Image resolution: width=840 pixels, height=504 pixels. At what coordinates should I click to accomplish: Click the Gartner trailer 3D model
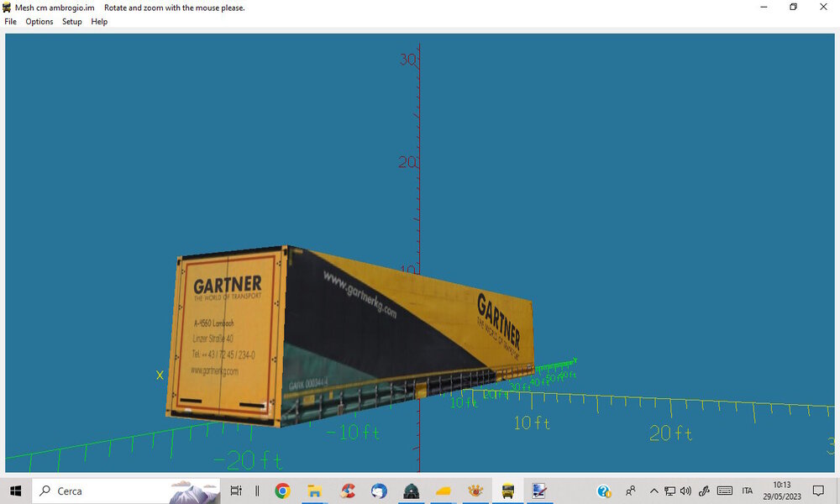pyautogui.click(x=349, y=338)
